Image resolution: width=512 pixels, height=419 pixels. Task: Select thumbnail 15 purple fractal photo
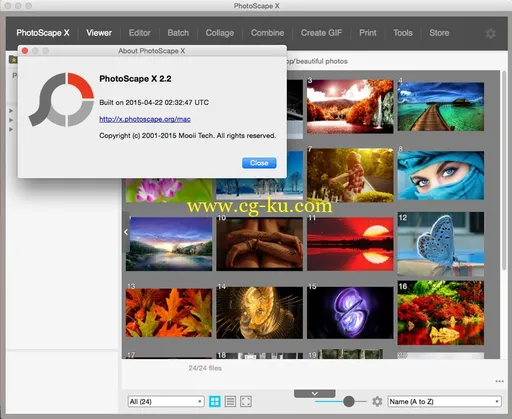pos(350,313)
